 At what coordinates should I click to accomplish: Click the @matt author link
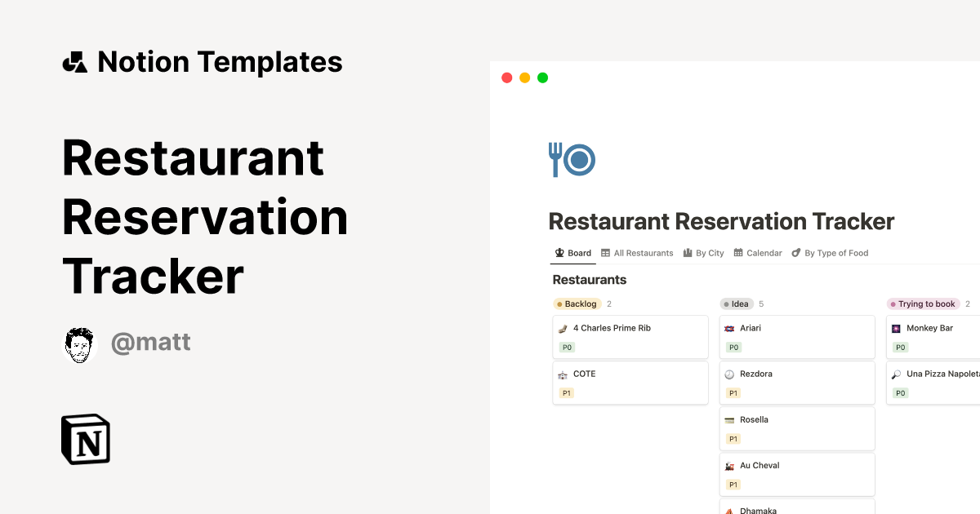point(151,342)
